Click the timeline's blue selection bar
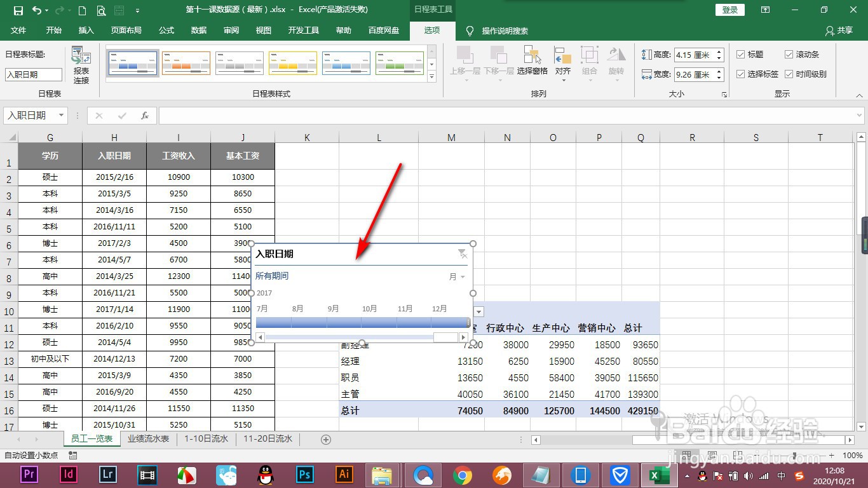The image size is (868, 488). (x=362, y=323)
